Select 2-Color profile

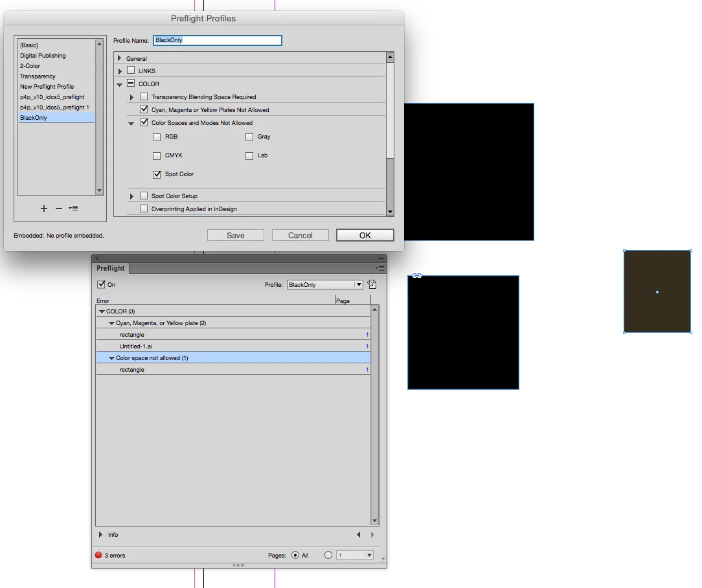point(56,65)
